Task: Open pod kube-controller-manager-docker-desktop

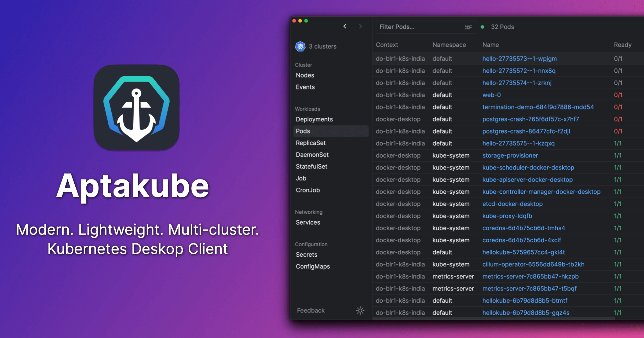Action: [541, 192]
